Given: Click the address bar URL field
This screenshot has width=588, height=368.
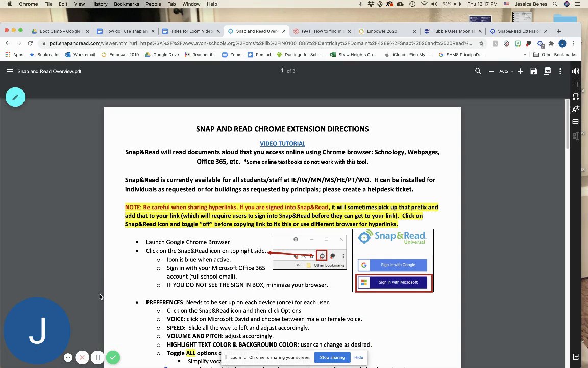Looking at the screenshot, I should (261, 43).
